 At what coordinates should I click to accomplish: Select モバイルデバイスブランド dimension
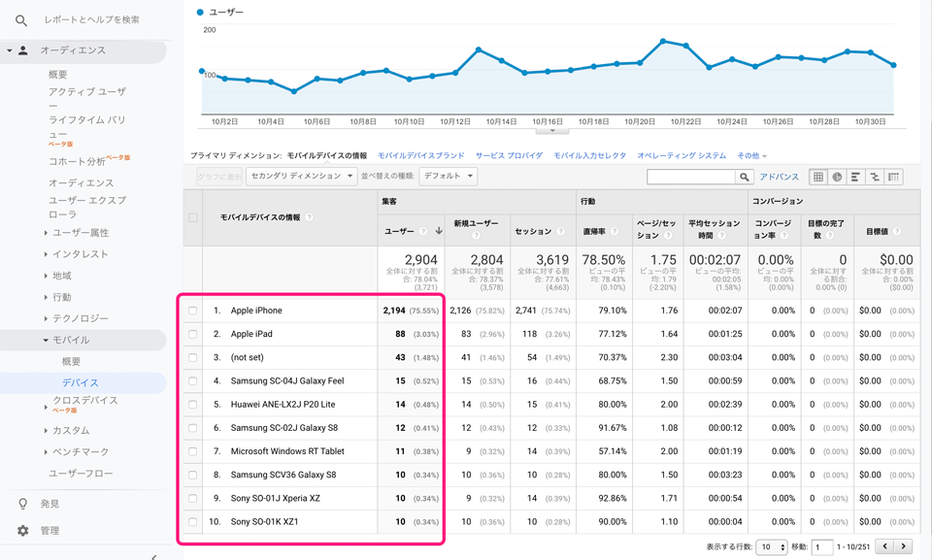tap(420, 155)
